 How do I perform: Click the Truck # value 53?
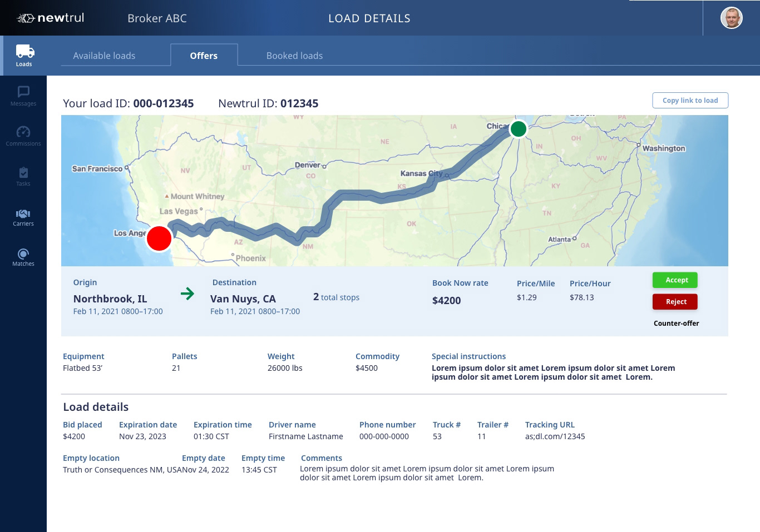pos(437,436)
